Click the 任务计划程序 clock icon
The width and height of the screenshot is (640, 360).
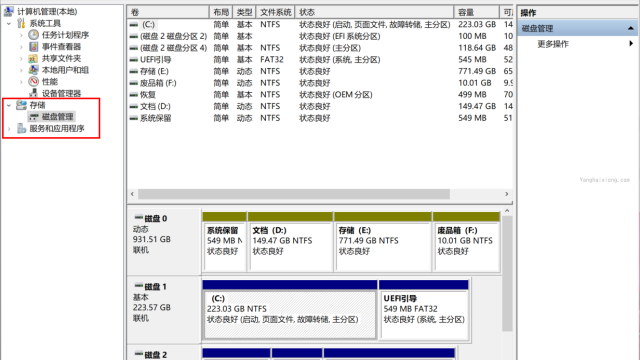pyautogui.click(x=33, y=35)
